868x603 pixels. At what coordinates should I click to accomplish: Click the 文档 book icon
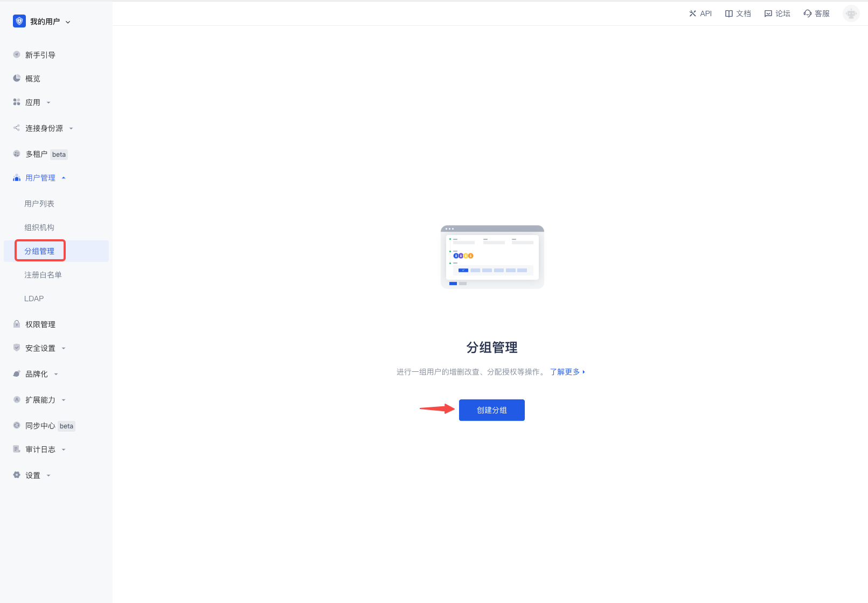pyautogui.click(x=729, y=13)
